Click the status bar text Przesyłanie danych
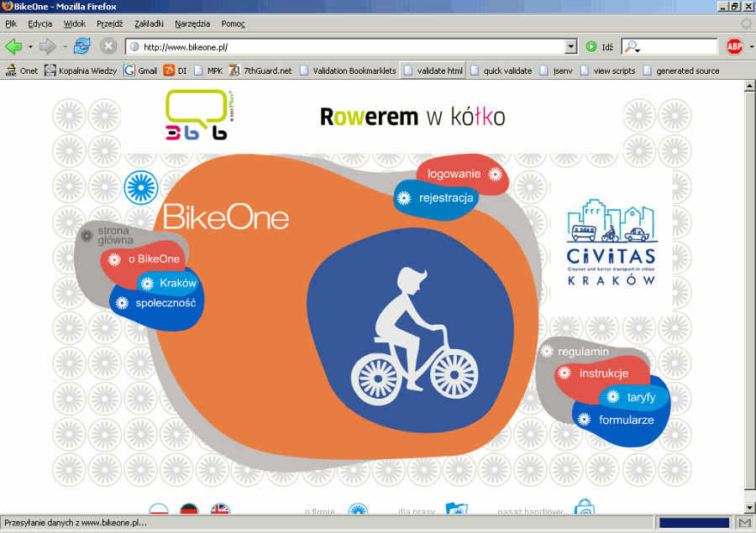The width and height of the screenshot is (756, 533). point(76,522)
